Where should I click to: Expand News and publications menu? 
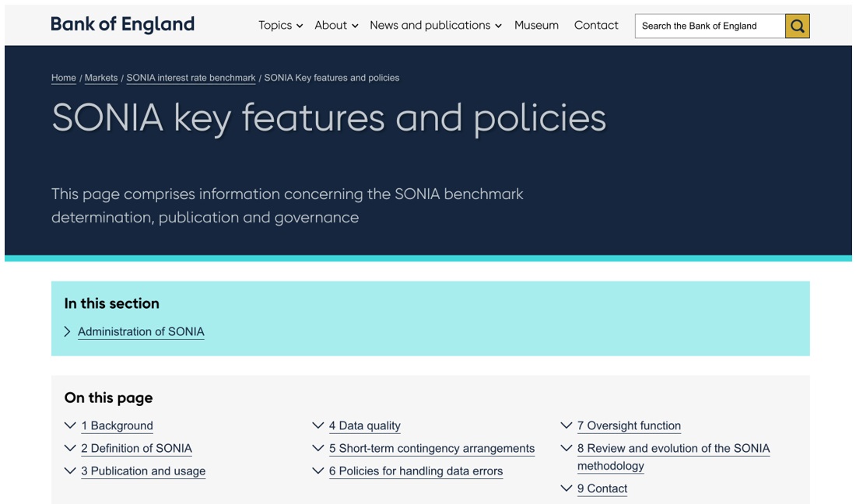pyautogui.click(x=436, y=26)
